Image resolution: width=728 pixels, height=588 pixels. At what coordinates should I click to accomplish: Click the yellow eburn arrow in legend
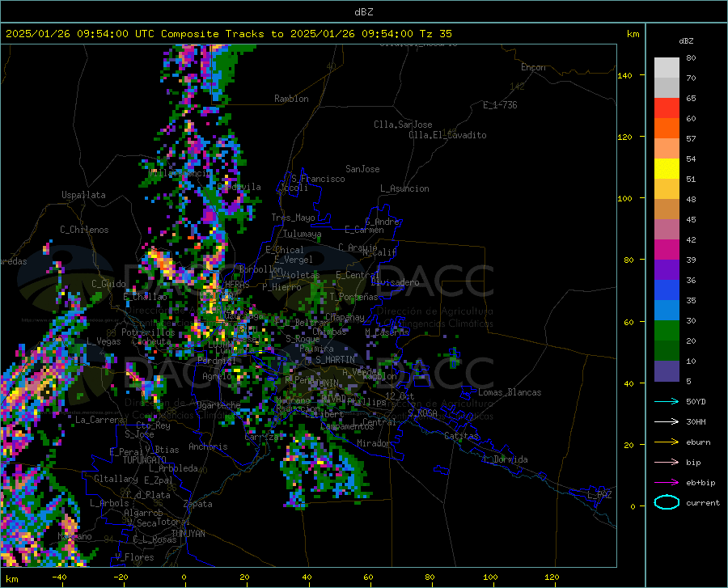click(x=667, y=442)
